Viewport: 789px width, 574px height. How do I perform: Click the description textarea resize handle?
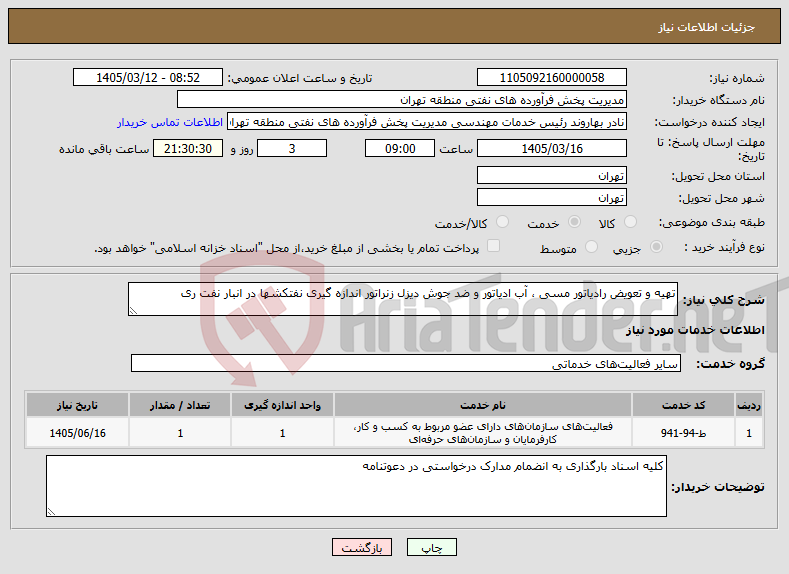click(133, 310)
